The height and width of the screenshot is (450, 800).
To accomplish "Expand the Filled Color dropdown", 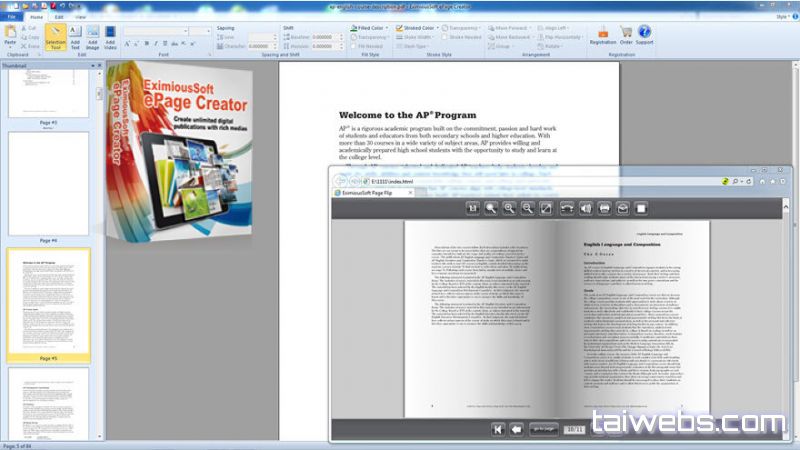I will (384, 29).
